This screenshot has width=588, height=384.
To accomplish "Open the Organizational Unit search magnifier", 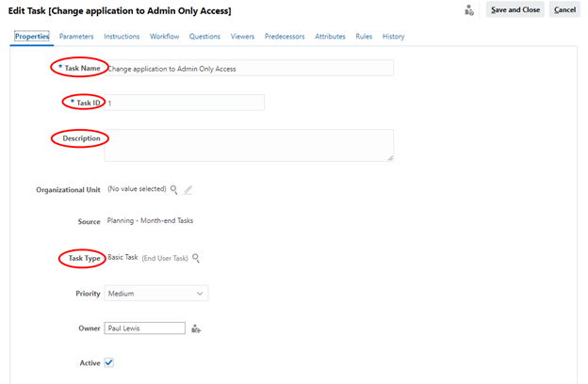I will [x=173, y=189].
